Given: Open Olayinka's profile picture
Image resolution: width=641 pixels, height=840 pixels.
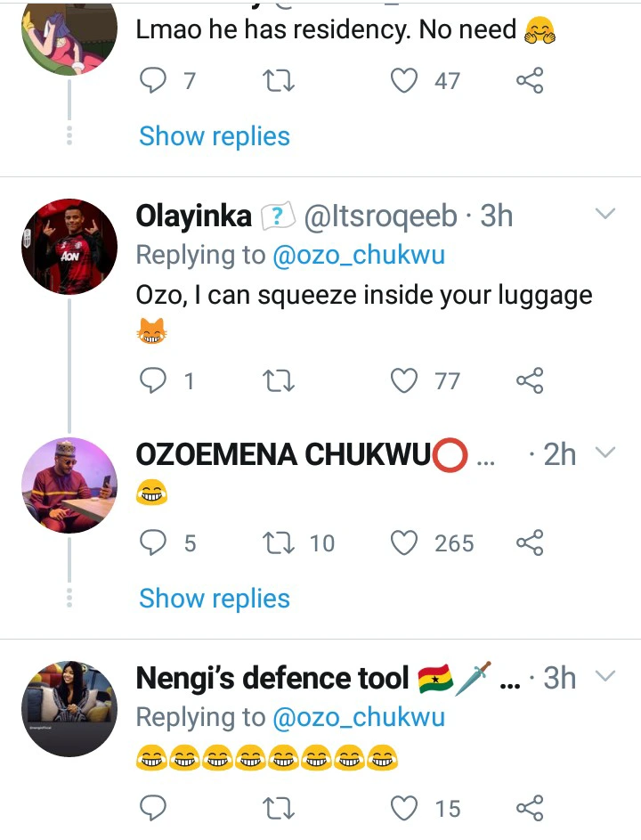Looking at the screenshot, I should coord(69,246).
